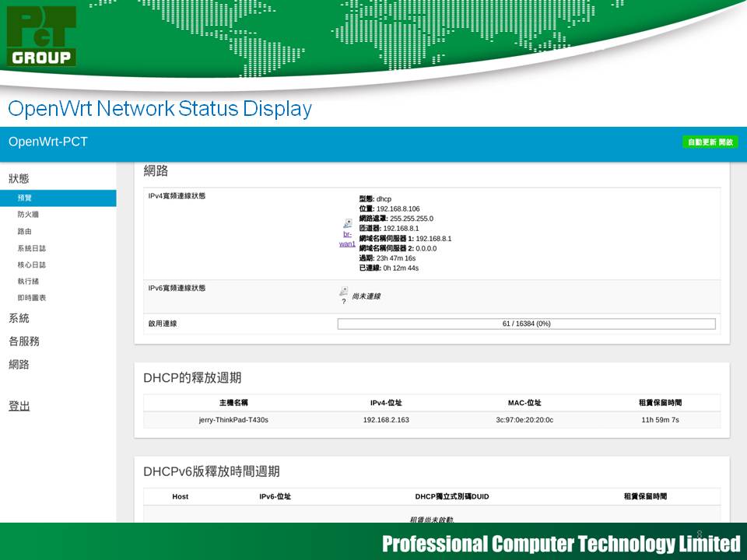Screen dimensions: 747x560
Task: Click the PCT Group logo
Action: pos(42,35)
